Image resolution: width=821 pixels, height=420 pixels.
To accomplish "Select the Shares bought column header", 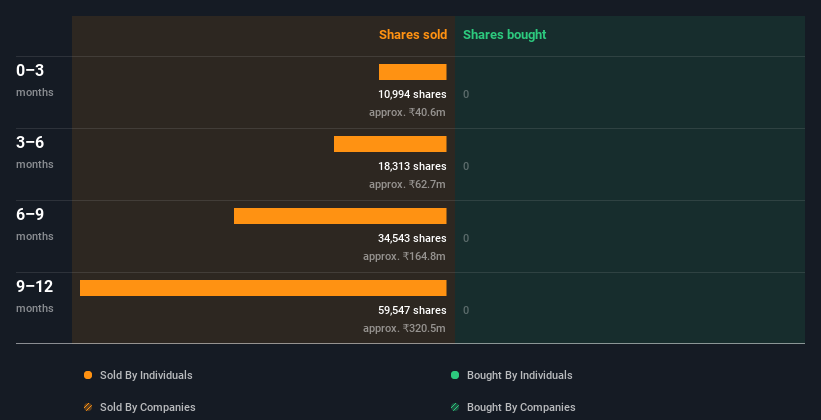I will (504, 35).
